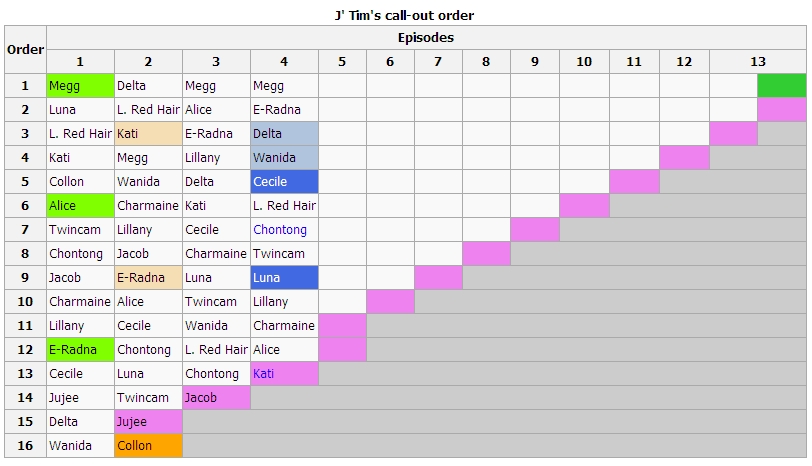The height and width of the screenshot is (466, 812).
Task: Click the Chontong link in episode 4
Action: click(x=280, y=229)
